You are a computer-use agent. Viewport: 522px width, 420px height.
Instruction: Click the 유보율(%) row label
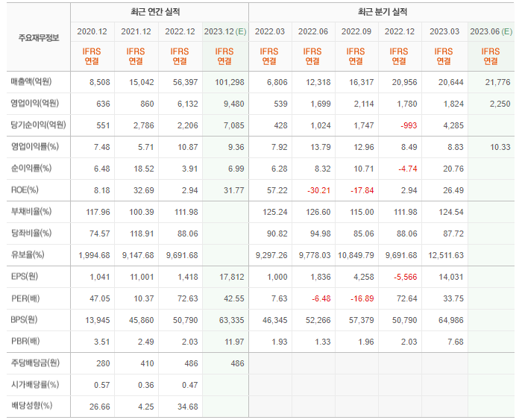click(x=28, y=255)
